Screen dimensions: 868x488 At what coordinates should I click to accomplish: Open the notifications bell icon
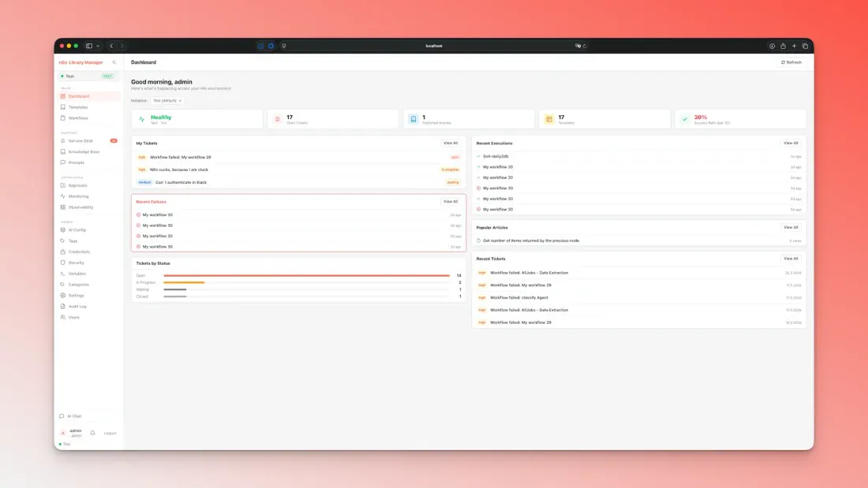pyautogui.click(x=92, y=434)
